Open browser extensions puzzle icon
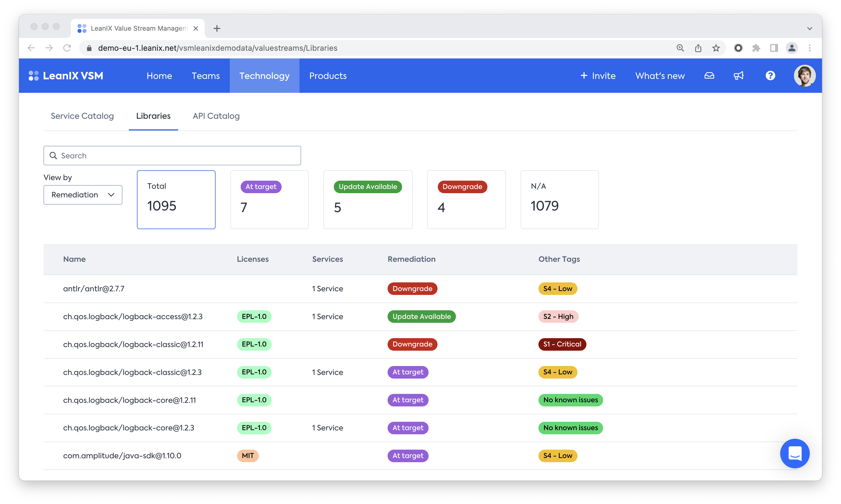 click(x=756, y=48)
